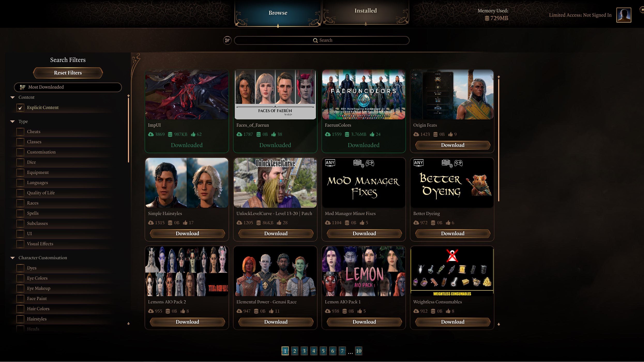This screenshot has width=644, height=362.
Task: Click the FaerunColors mod thumbnail image
Action: pos(363,94)
